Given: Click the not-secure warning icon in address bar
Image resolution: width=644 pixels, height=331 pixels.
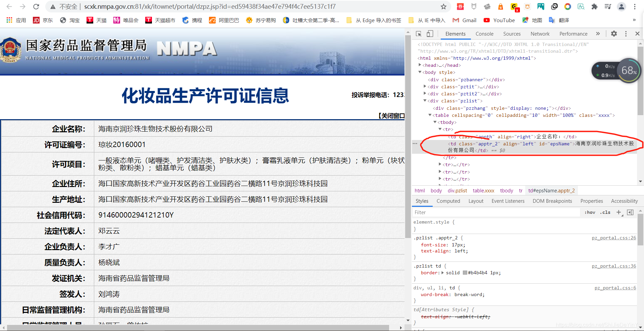Looking at the screenshot, I should (53, 6).
